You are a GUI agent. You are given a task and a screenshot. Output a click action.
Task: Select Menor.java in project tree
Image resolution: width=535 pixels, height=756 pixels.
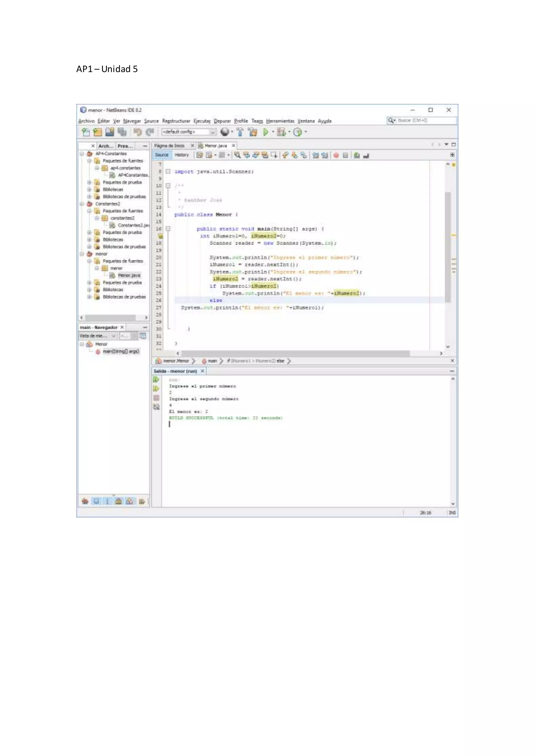129,275
